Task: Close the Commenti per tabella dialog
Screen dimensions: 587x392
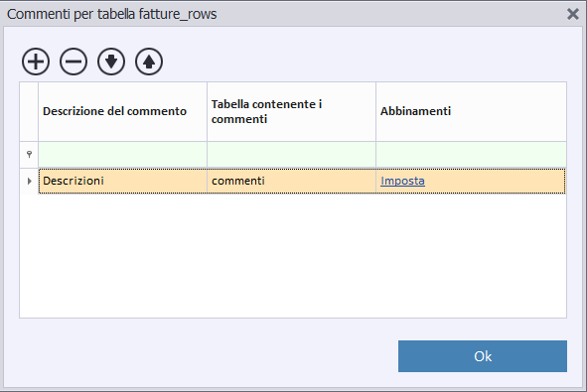Action: [573, 14]
